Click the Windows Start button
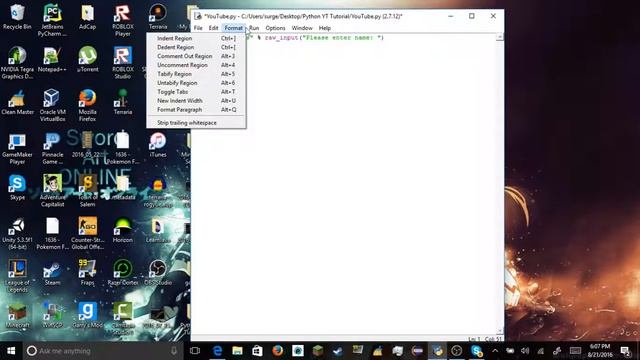Screen dimensions: 640x360 click(x=11, y=351)
